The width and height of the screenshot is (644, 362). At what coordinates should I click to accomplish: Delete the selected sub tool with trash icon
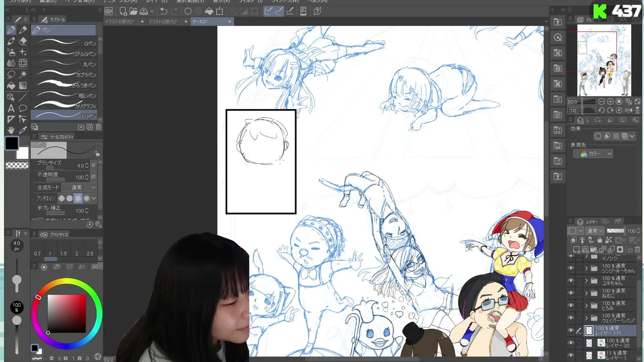pos(99,127)
